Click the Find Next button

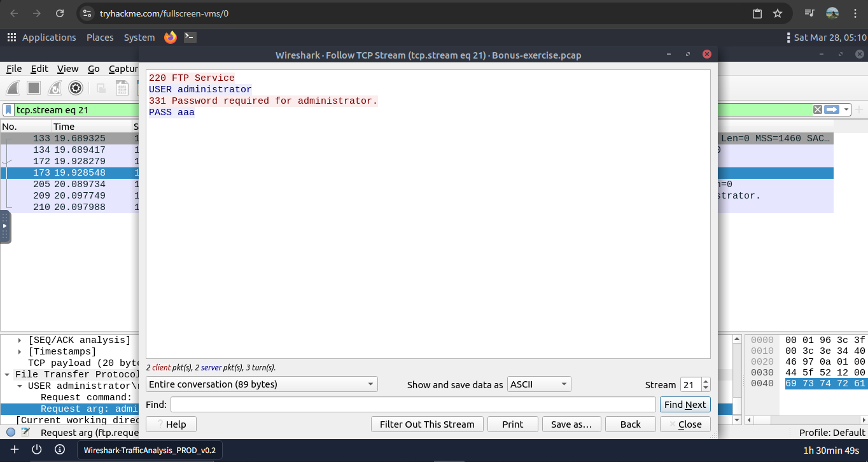tap(685, 405)
